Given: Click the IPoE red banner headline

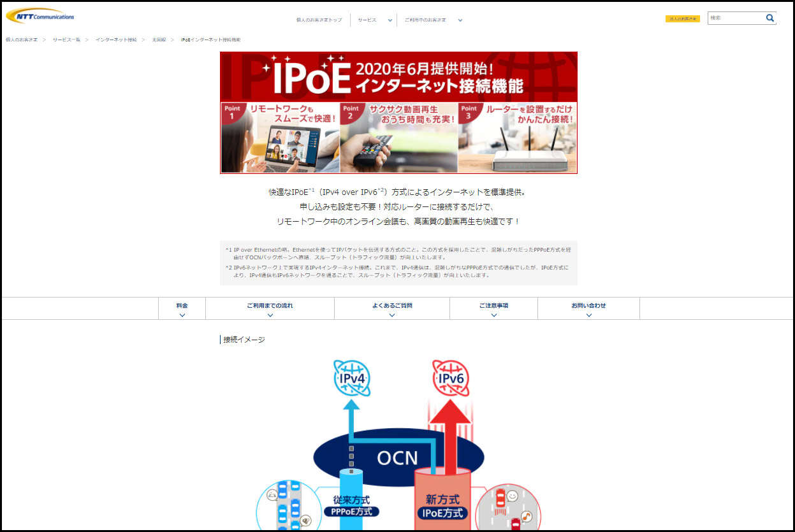Looking at the screenshot, I should [x=398, y=77].
